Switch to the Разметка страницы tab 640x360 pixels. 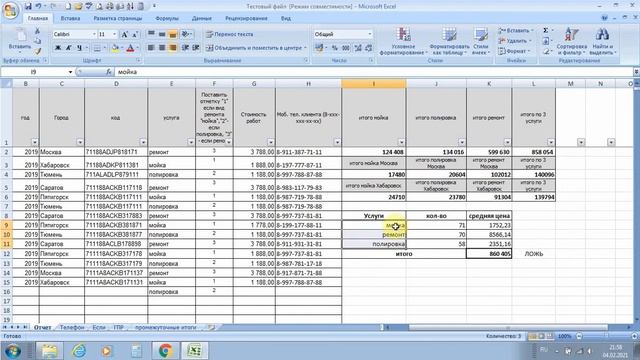pyautogui.click(x=118, y=18)
